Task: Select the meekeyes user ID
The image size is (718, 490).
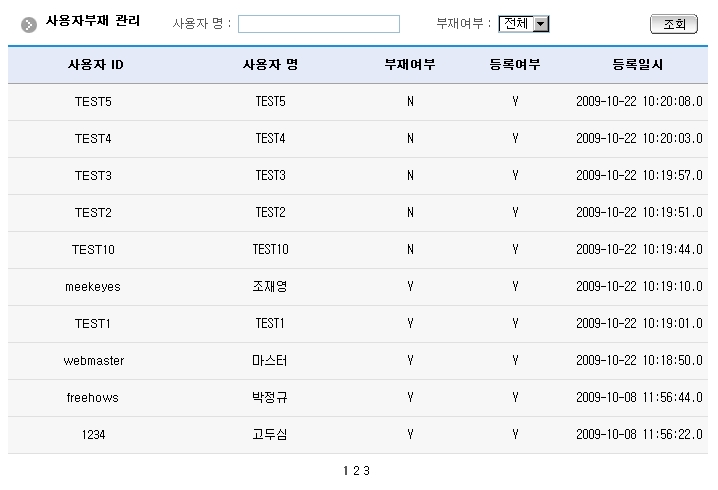Action: click(x=93, y=287)
